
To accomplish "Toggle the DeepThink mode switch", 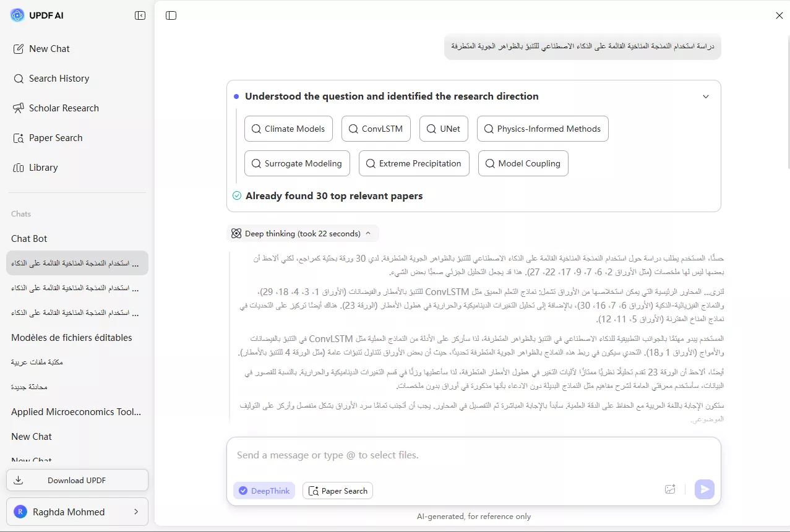I will click(x=264, y=490).
